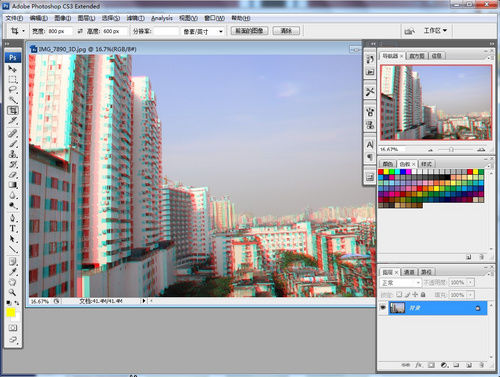500x377 pixels.
Task: Swap foreground and background colors
Action: pos(16,303)
